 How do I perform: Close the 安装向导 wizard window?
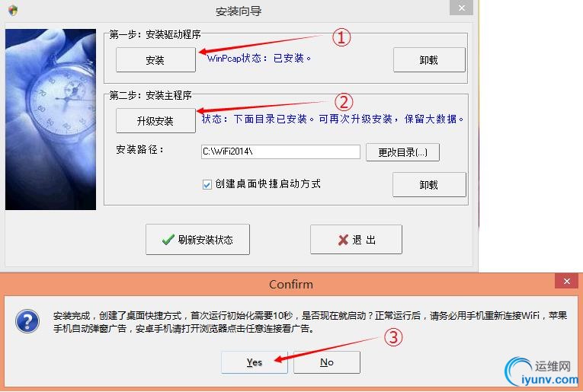point(461,8)
